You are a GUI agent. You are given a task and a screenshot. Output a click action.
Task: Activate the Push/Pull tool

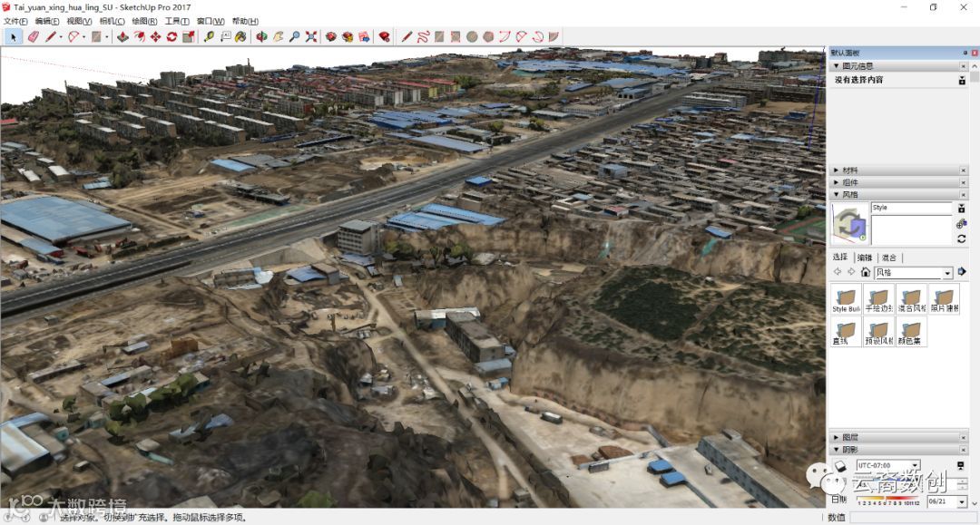coord(122,37)
